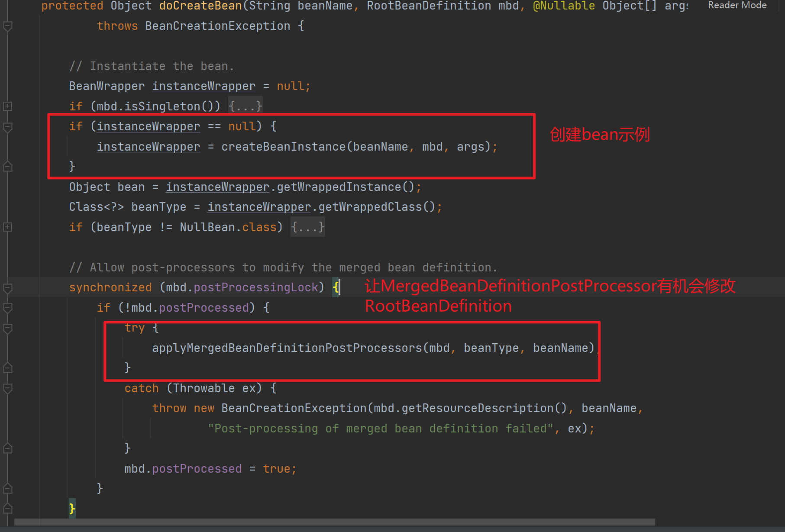Viewport: 785px width, 532px height.
Task: Click instanceWrapper in BeanWrapper declaration line
Action: [204, 86]
